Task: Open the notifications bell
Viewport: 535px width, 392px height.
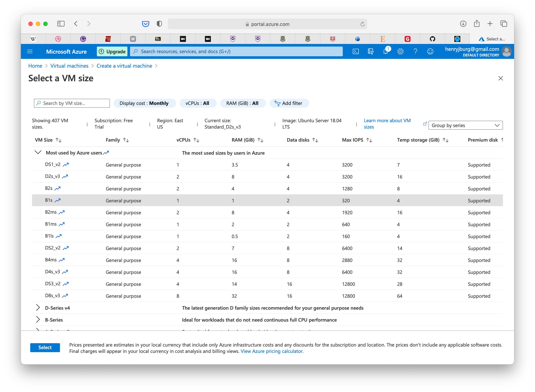Action: pos(386,51)
